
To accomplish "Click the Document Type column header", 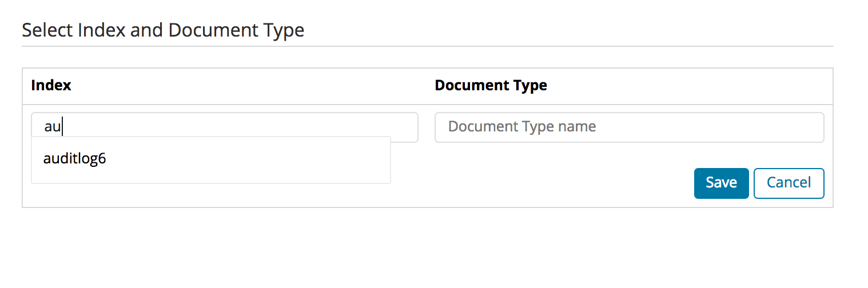I will tap(491, 86).
